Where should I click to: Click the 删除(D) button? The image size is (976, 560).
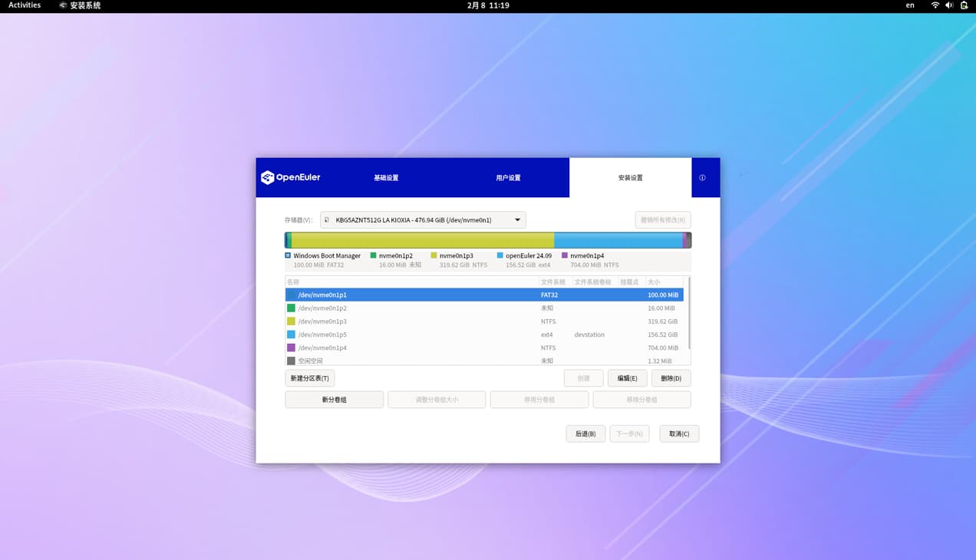(671, 378)
